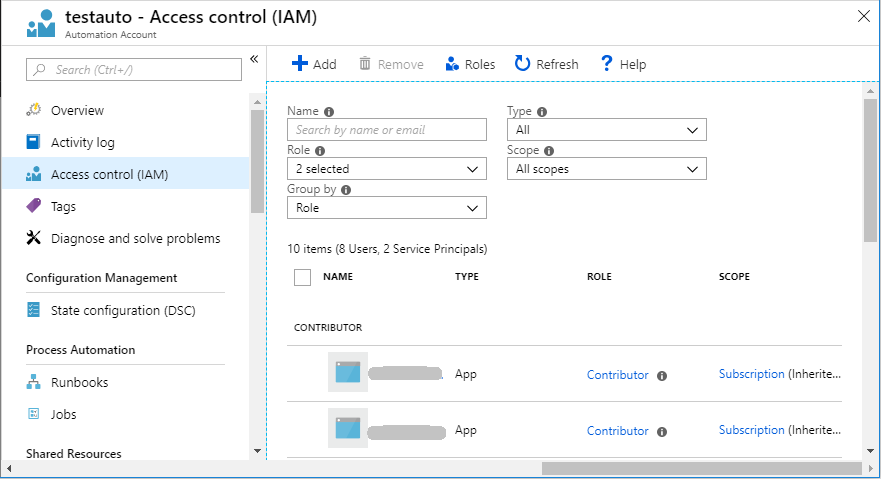The height and width of the screenshot is (479, 881).
Task: Tick the select-all checkbox beside NAME
Action: (302, 277)
